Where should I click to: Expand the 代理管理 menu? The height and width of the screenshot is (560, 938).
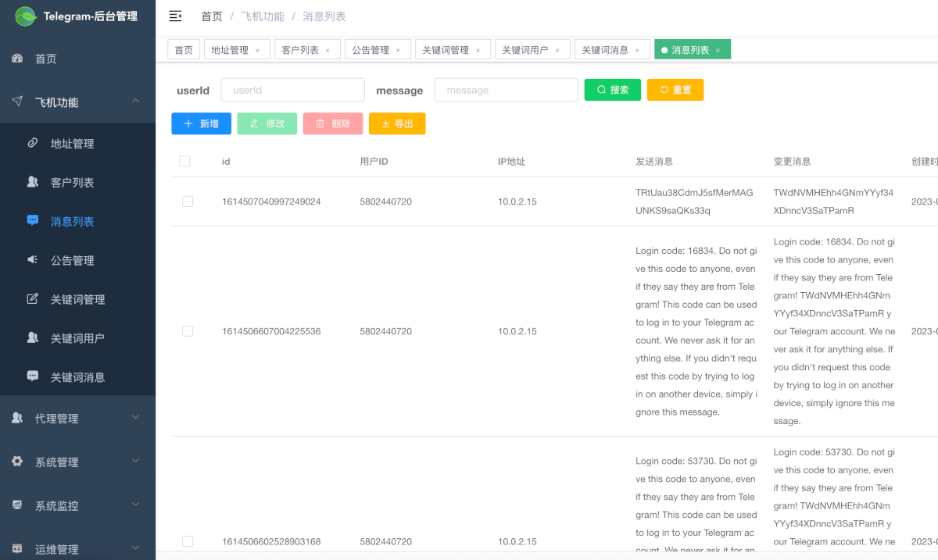135,418
